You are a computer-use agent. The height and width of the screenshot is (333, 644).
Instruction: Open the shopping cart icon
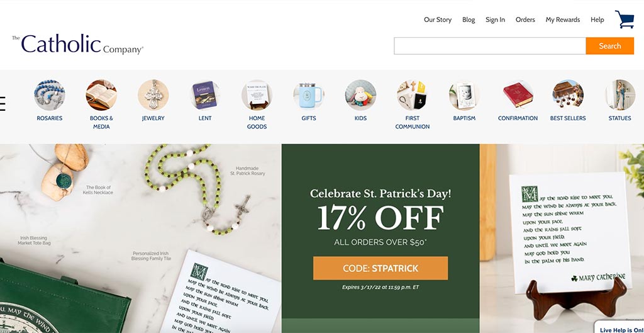click(x=625, y=20)
